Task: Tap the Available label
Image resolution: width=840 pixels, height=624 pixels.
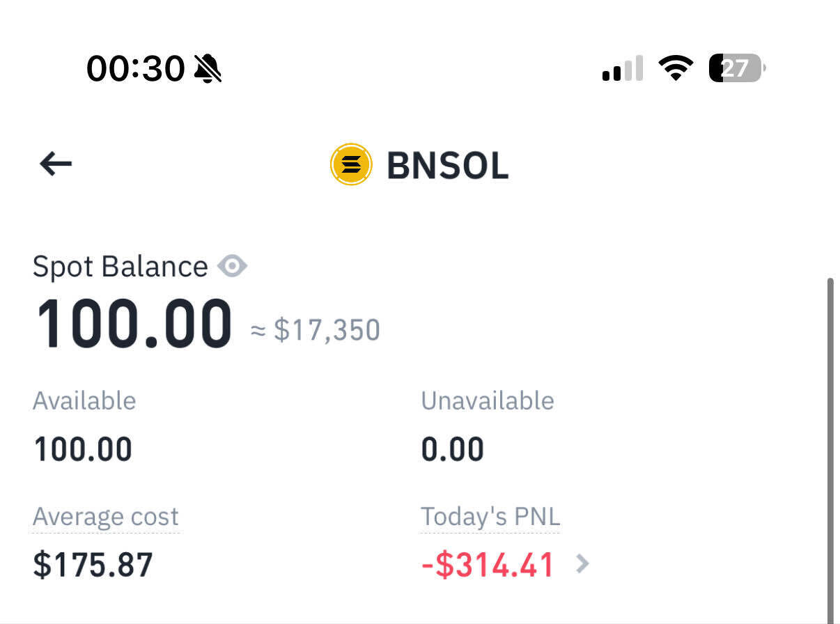Action: 84,401
